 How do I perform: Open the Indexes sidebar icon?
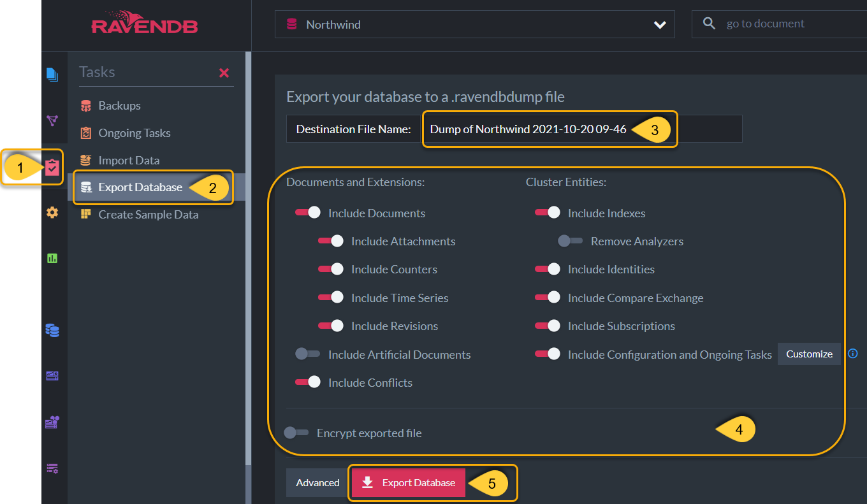tap(52, 120)
